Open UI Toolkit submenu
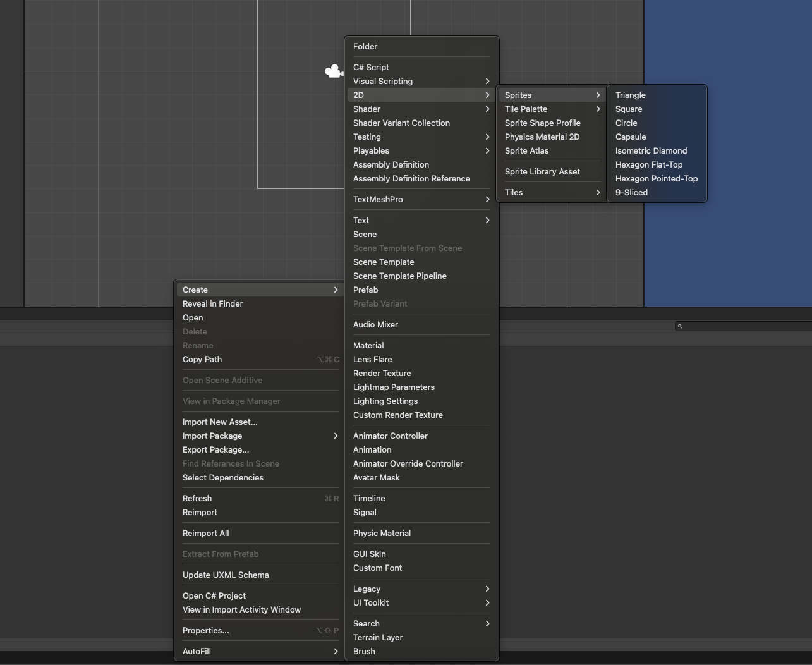 point(421,602)
